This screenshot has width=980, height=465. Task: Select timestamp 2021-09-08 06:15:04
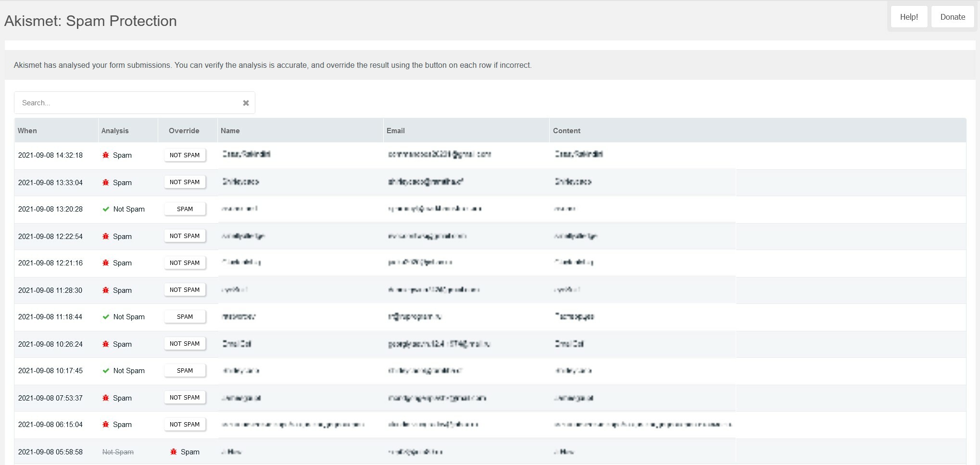[50, 425]
